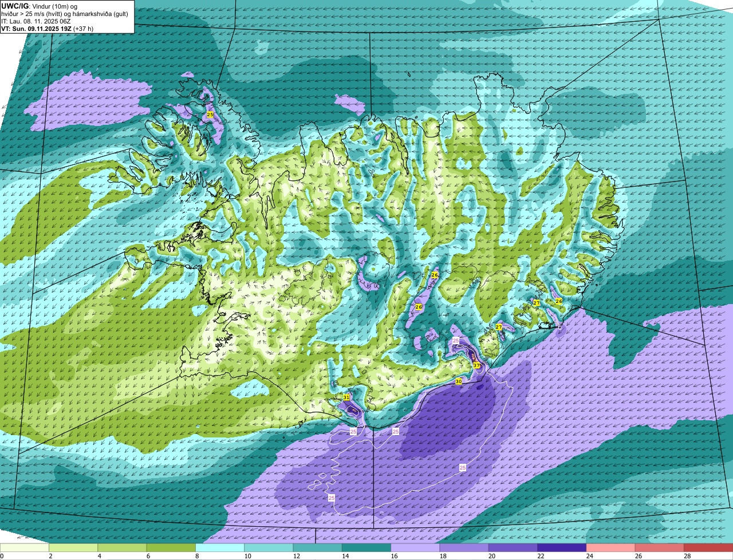The width and height of the screenshot is (733, 560).
Task: Click the 8–10 m/s light cyan legend swatch
Action: (x=220, y=547)
